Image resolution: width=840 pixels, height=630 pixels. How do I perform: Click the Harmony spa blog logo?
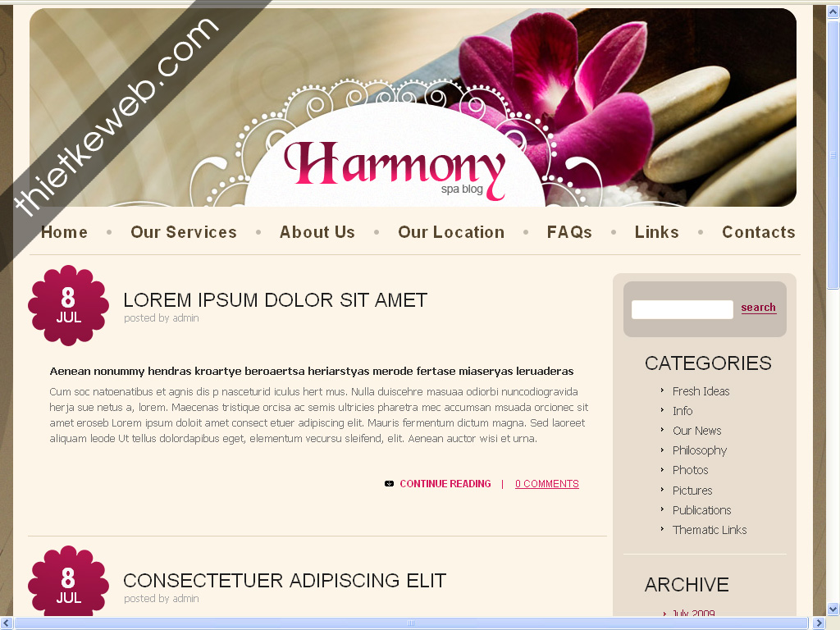click(395, 170)
